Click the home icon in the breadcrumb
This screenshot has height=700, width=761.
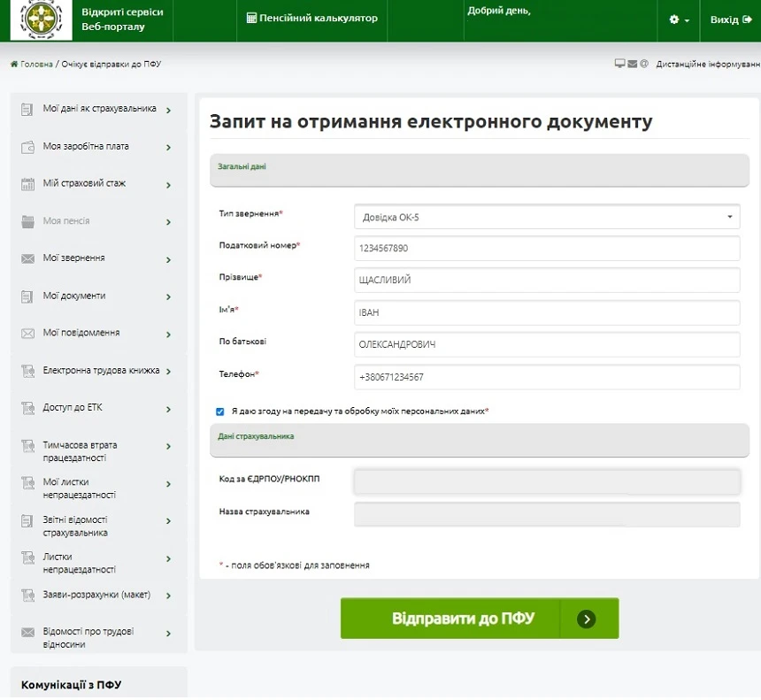coord(14,65)
